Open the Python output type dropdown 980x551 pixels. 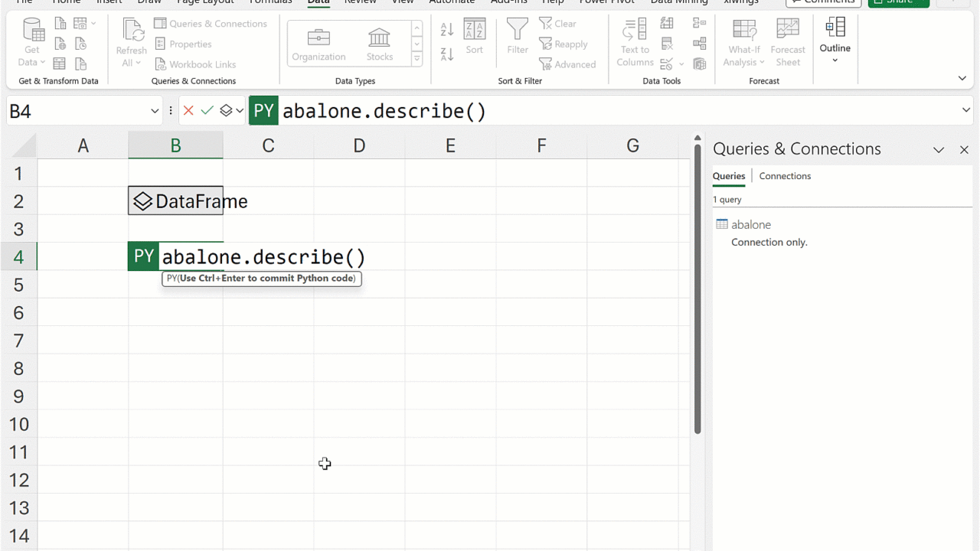(x=231, y=111)
